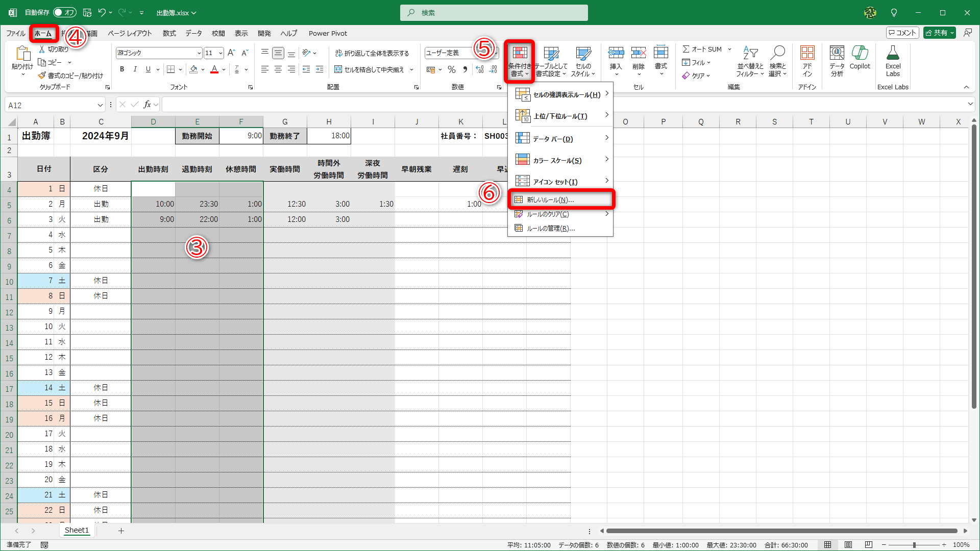
Task: Expand the font name dropdown
Action: click(x=199, y=53)
